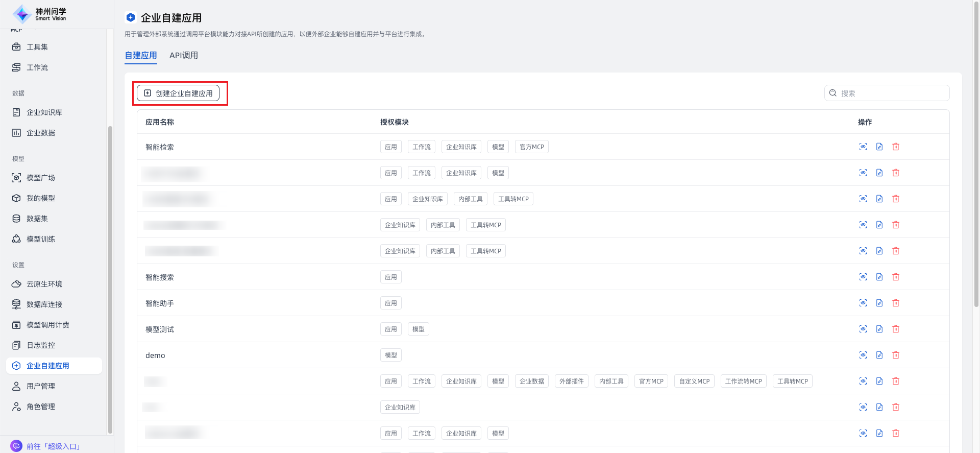Delete the 模型测试 application
Image resolution: width=980 pixels, height=453 pixels.
pos(895,329)
